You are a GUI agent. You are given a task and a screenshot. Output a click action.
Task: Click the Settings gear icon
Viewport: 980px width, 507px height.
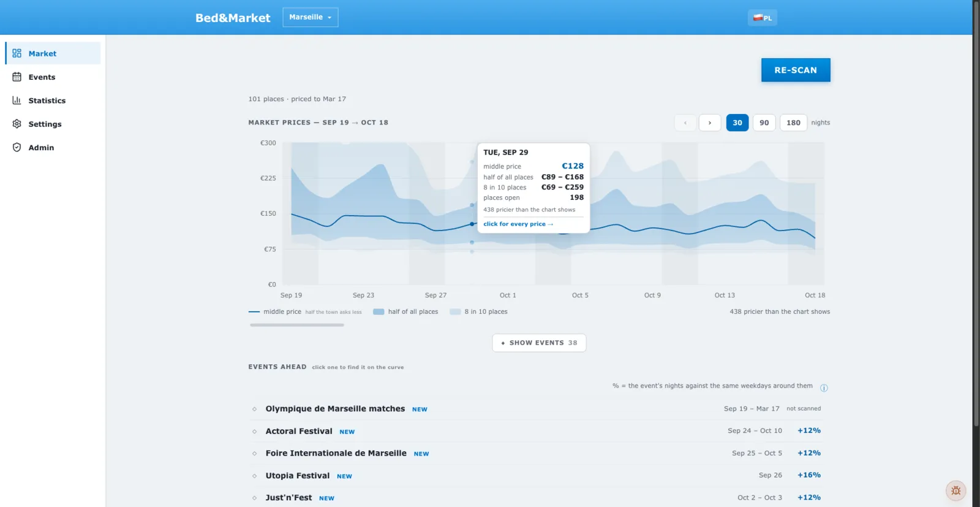point(17,124)
